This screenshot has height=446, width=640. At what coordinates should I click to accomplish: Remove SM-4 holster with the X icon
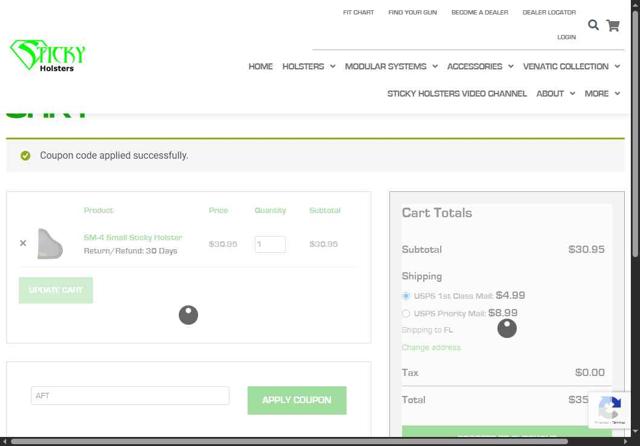click(x=23, y=243)
